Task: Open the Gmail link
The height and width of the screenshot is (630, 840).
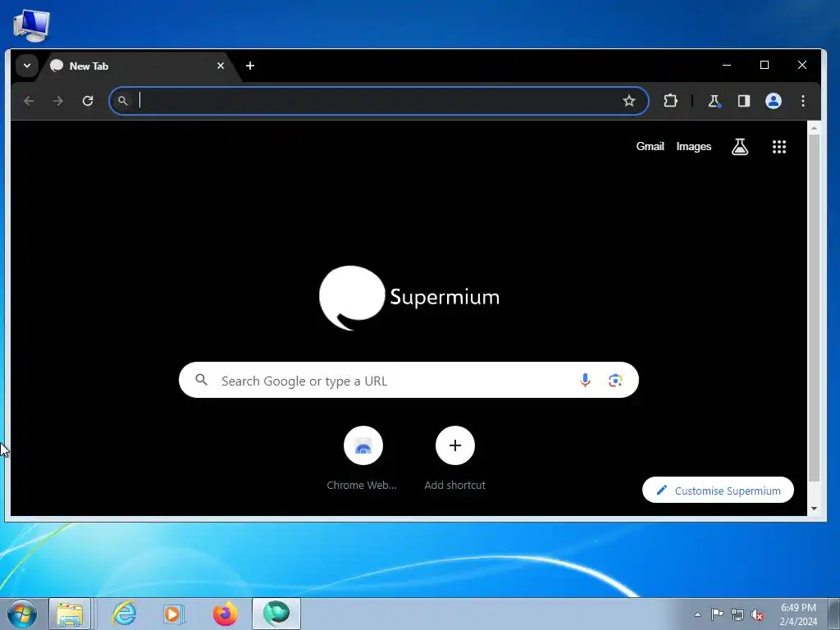Action: 650,146
